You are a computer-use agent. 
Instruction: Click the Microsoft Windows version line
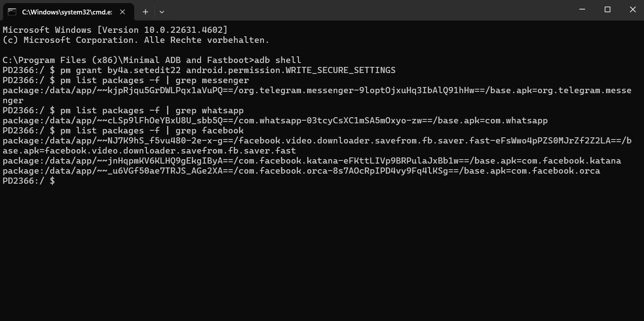tap(115, 30)
